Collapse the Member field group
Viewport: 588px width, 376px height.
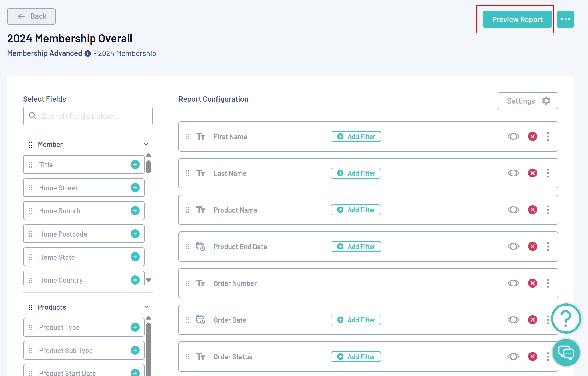pos(146,145)
